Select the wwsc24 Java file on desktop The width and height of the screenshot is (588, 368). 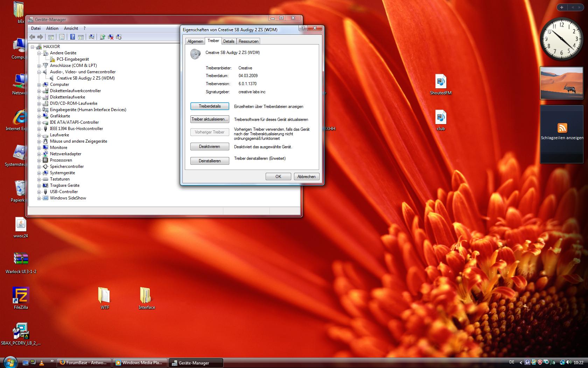pos(21,227)
